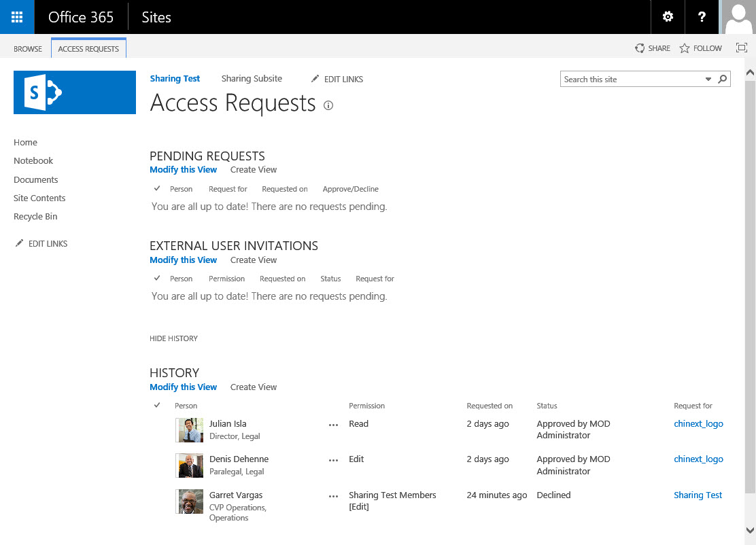Open the user profile picture menu
The height and width of the screenshot is (545, 756).
click(738, 17)
